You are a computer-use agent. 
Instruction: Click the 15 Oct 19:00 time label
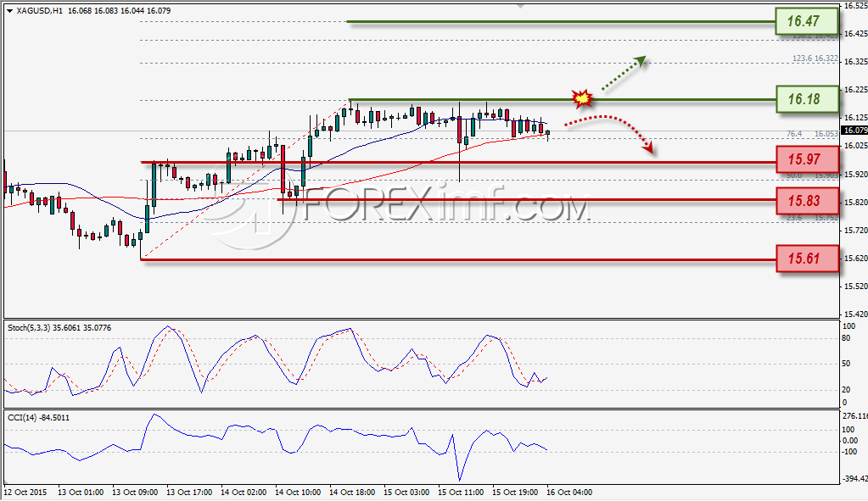515,493
